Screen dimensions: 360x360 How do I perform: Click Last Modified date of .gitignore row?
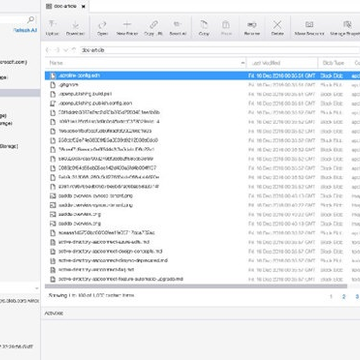point(282,85)
